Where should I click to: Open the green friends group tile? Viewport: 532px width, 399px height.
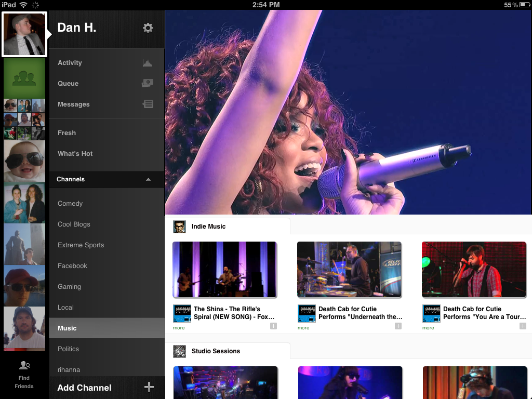click(x=24, y=78)
